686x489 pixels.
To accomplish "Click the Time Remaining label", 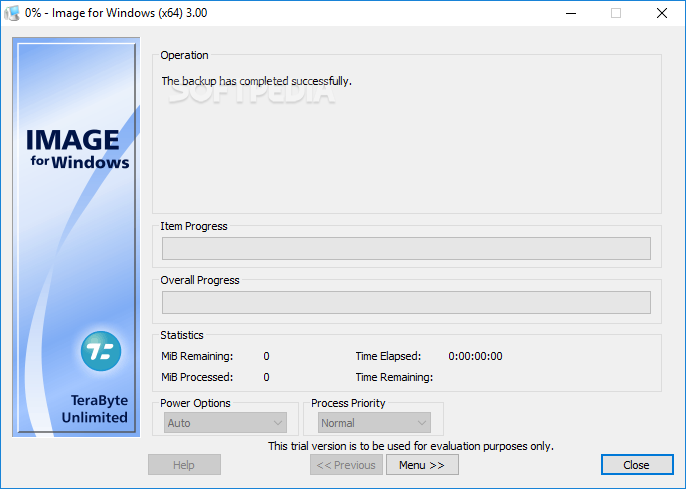I will [394, 377].
